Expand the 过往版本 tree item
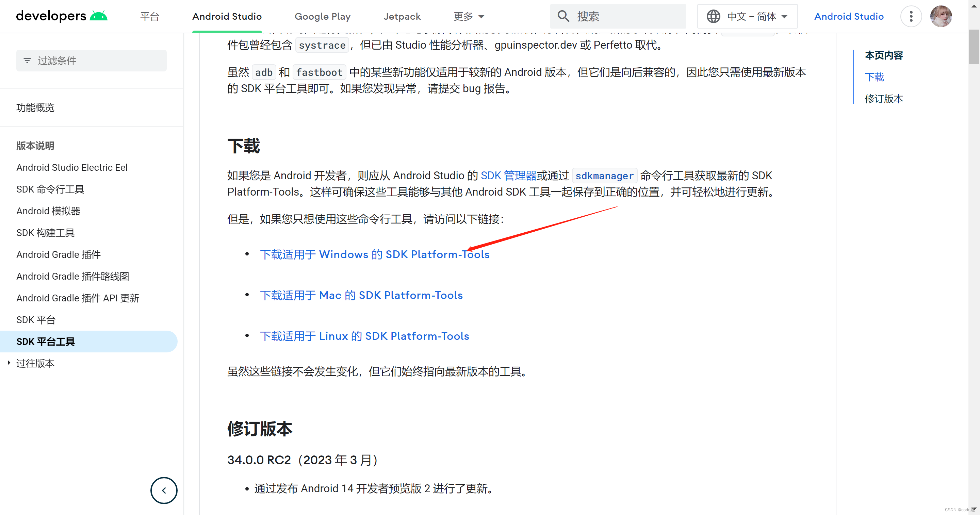Viewport: 980px width, 515px height. (9, 363)
